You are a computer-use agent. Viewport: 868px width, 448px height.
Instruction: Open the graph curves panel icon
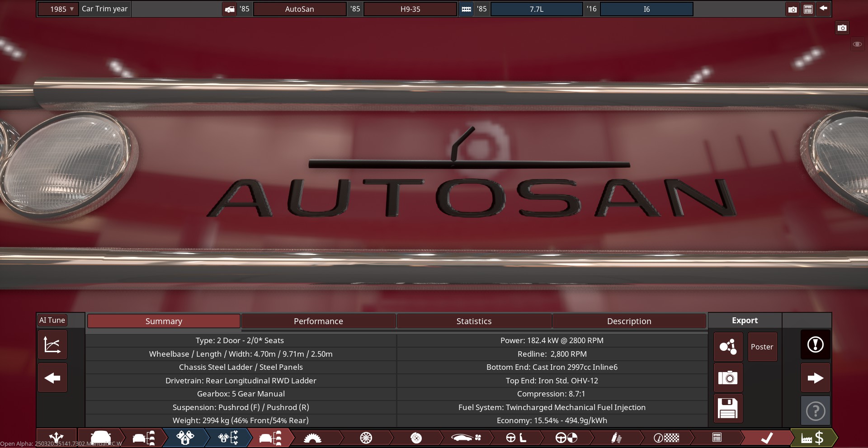click(52, 344)
